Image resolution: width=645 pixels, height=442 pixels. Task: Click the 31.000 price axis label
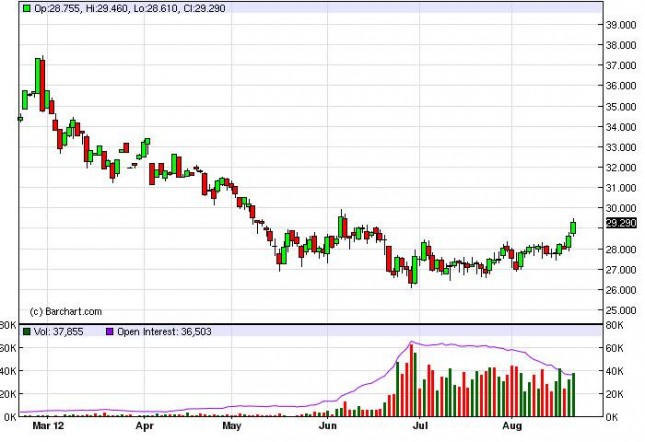621,188
